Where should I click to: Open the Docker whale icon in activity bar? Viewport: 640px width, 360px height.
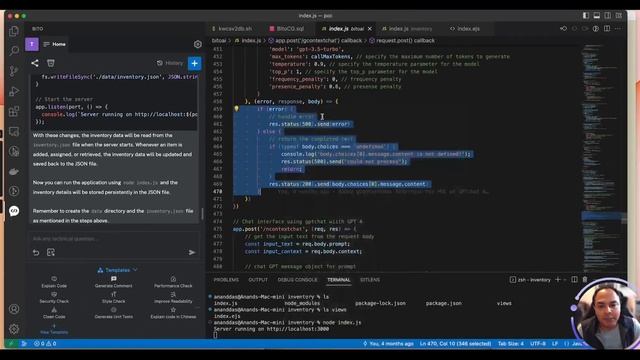point(14,171)
